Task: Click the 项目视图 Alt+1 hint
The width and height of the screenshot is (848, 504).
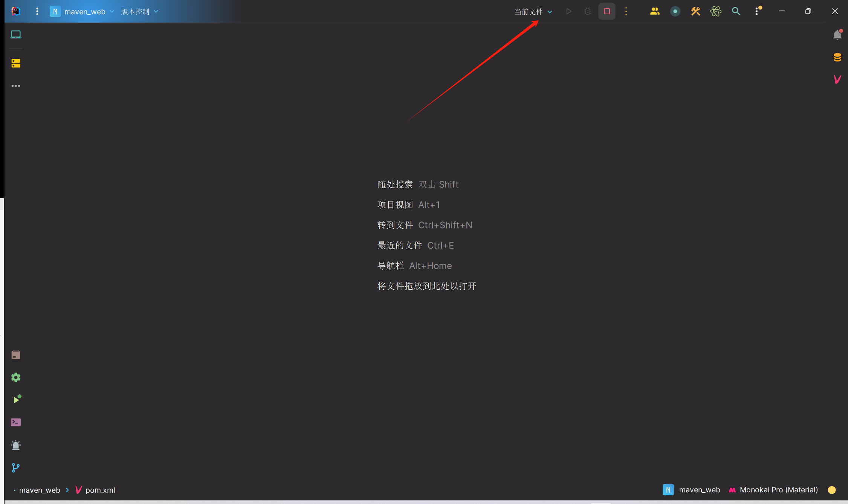Action: [408, 205]
